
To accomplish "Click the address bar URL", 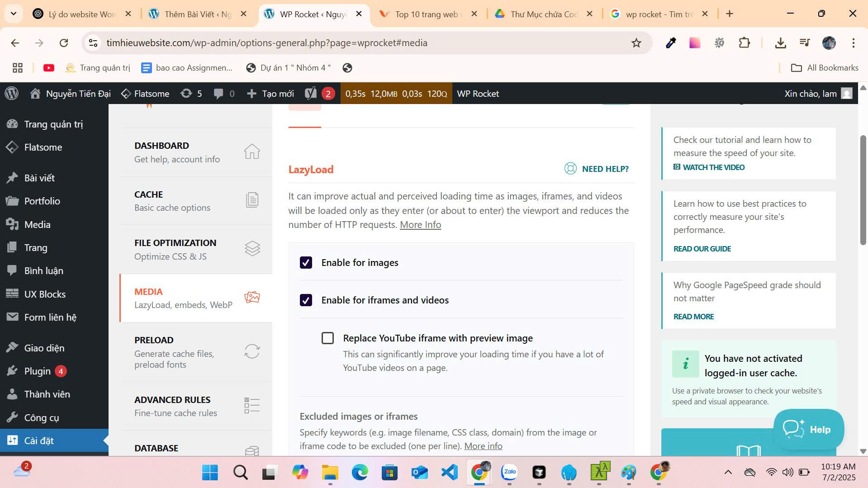I will click(x=267, y=43).
